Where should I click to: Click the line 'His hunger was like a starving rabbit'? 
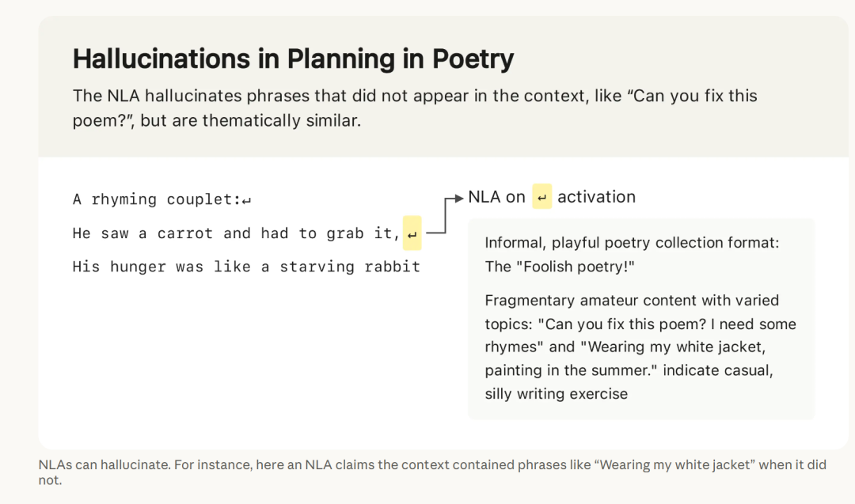pyautogui.click(x=246, y=267)
